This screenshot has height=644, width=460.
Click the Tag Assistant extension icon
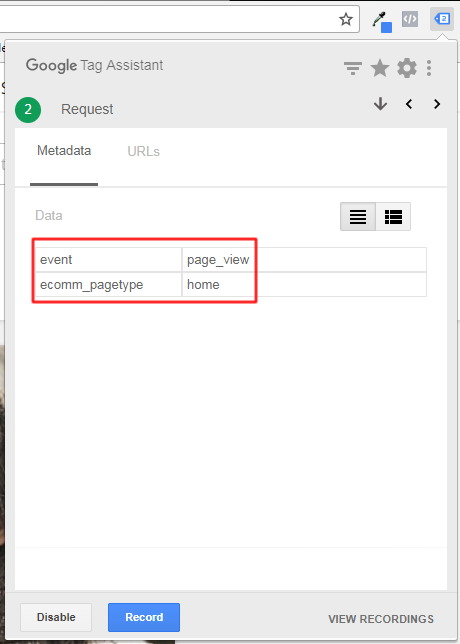pyautogui.click(x=442, y=19)
